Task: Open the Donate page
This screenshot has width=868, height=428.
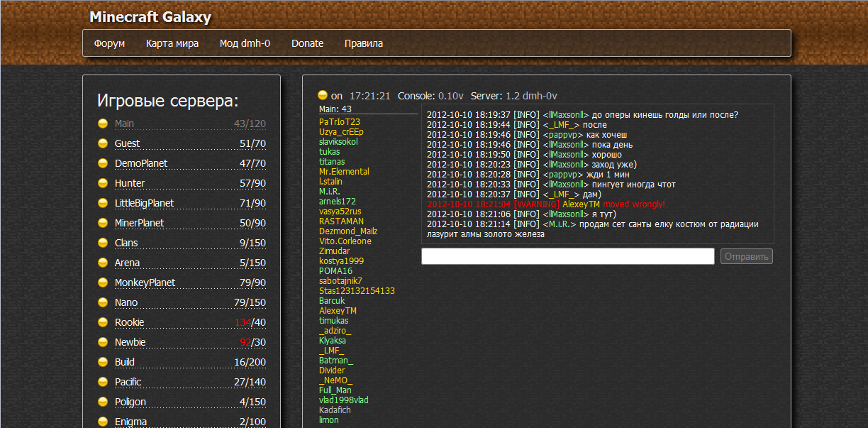Action: pyautogui.click(x=307, y=43)
